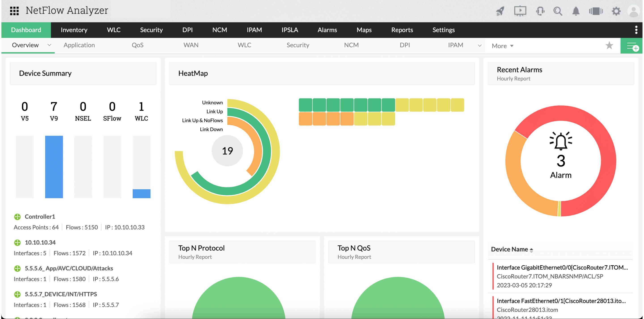The width and height of the screenshot is (644, 319).
Task: Click the user profile avatar
Action: (x=634, y=11)
